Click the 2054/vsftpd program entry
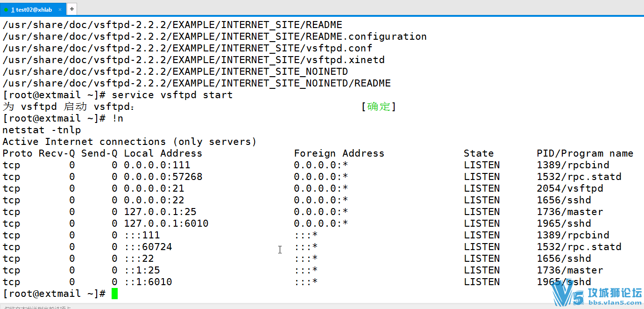The image size is (644, 309). [570, 188]
